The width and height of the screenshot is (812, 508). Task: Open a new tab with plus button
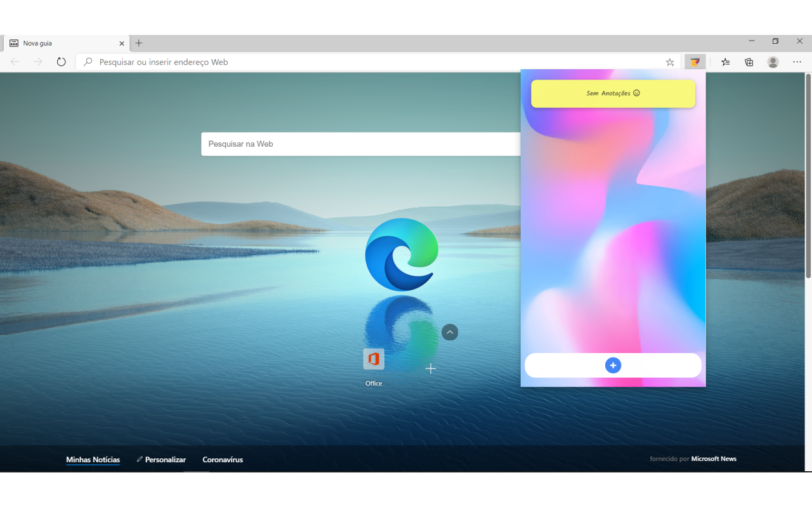coord(139,43)
